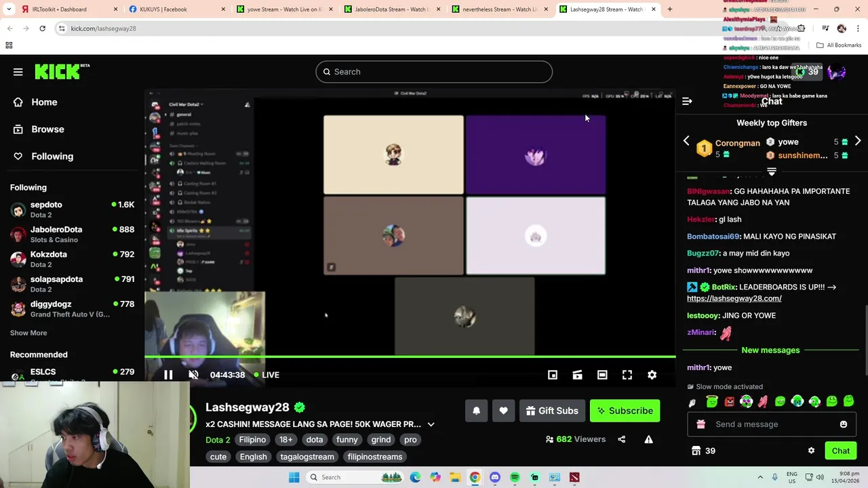
Task: Open solapsapdota's channel from Following
Action: 72,284
